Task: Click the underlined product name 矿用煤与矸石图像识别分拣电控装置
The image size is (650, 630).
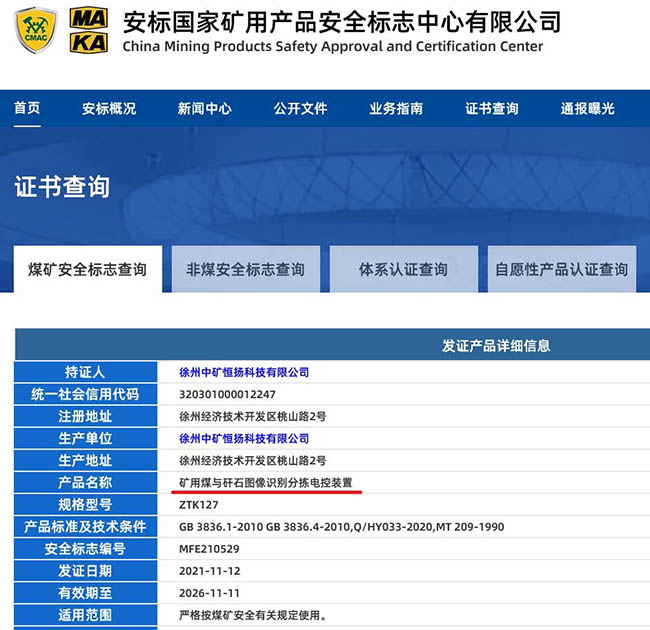Action: 265,482
